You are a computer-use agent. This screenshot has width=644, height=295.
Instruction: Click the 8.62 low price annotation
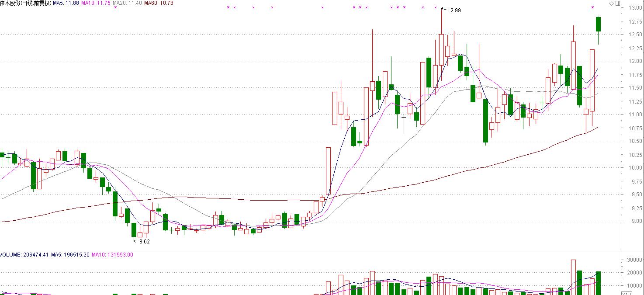pyautogui.click(x=144, y=241)
